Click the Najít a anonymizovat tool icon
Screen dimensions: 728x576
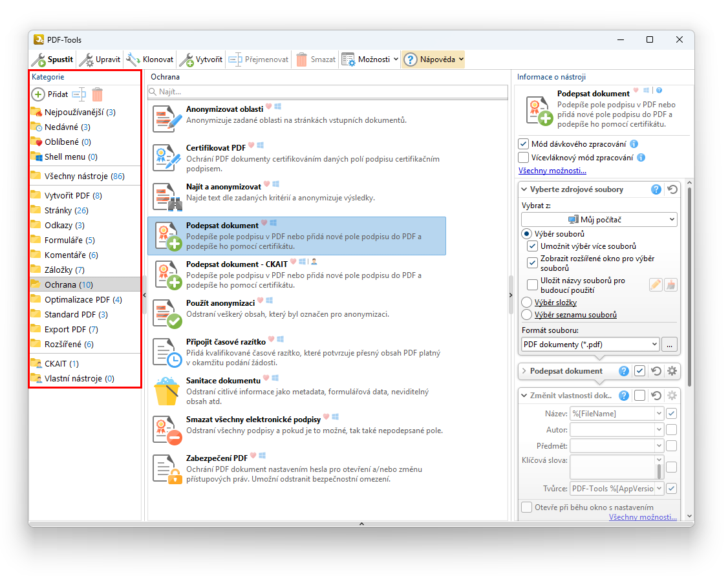[x=167, y=197]
